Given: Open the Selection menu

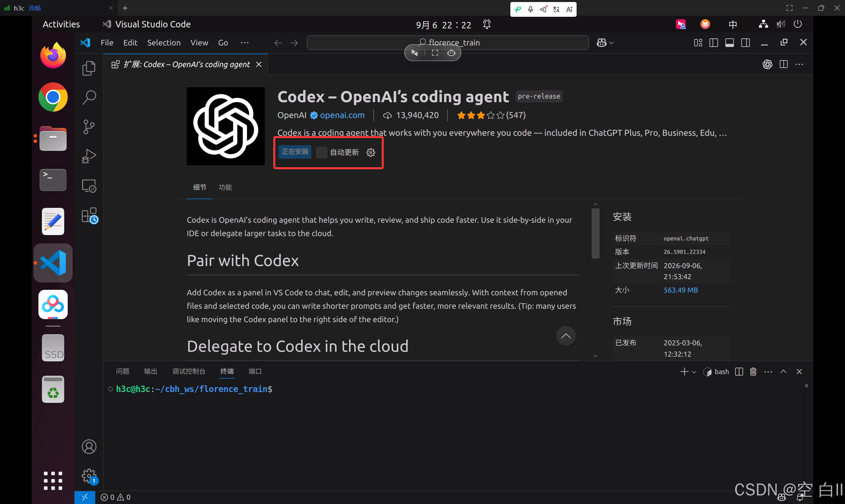Looking at the screenshot, I should tap(164, 43).
